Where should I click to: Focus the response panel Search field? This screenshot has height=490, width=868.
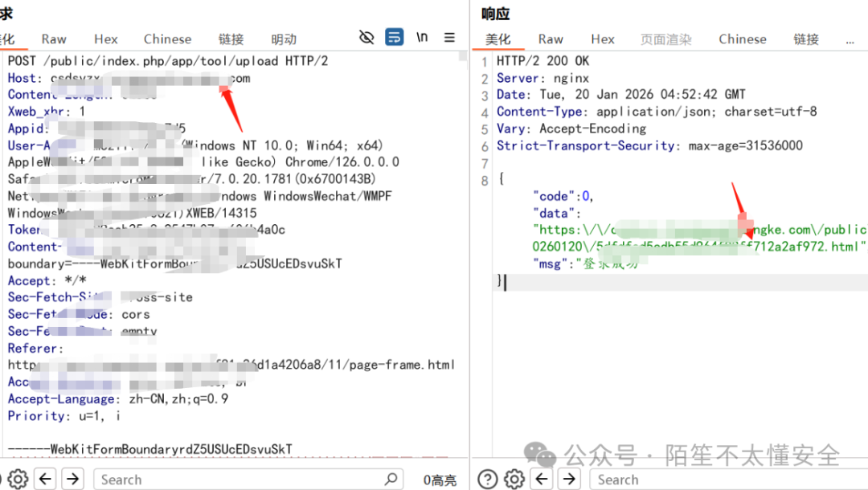point(728,480)
